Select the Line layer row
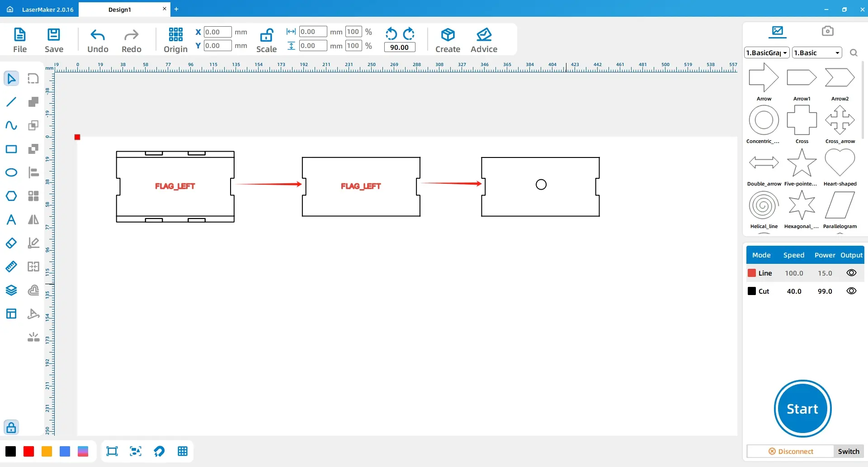The height and width of the screenshot is (467, 868). coord(805,273)
